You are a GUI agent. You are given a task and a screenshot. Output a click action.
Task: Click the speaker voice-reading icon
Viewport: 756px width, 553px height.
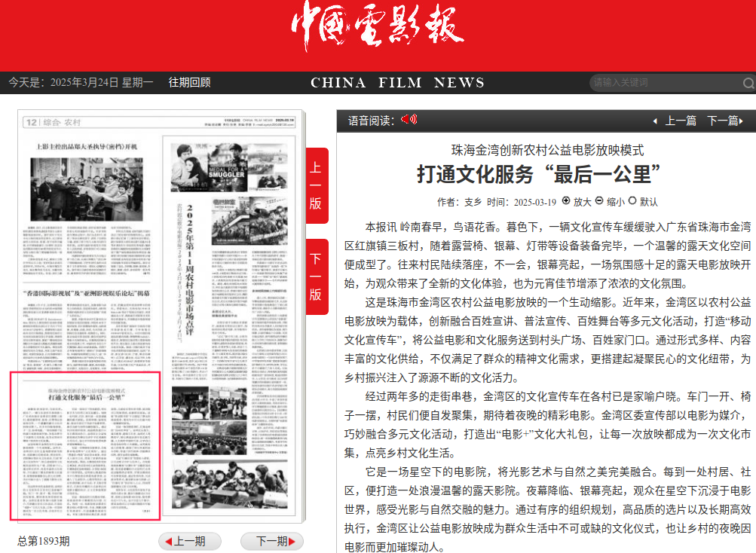click(409, 119)
